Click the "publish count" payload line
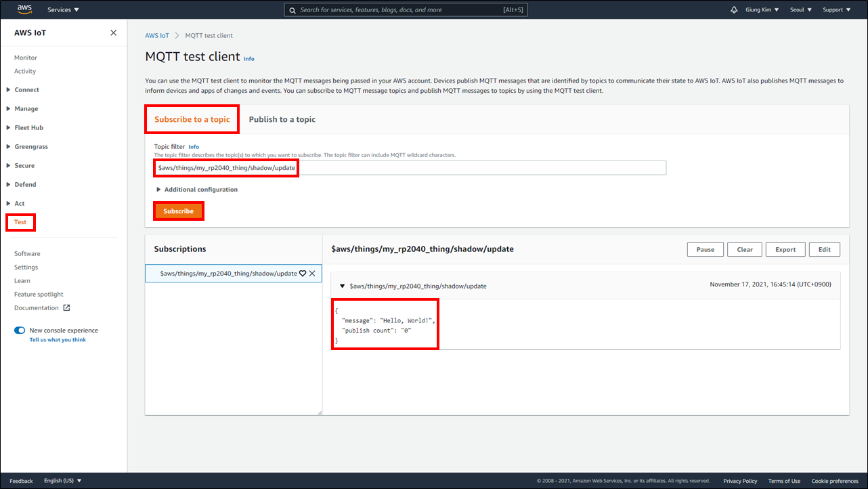 coord(376,329)
